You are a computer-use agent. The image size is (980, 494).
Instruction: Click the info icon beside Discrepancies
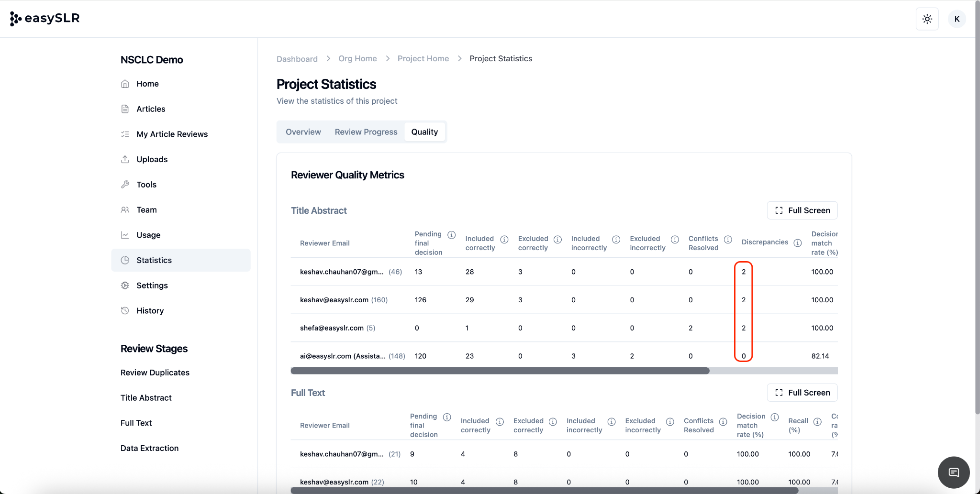tap(797, 243)
